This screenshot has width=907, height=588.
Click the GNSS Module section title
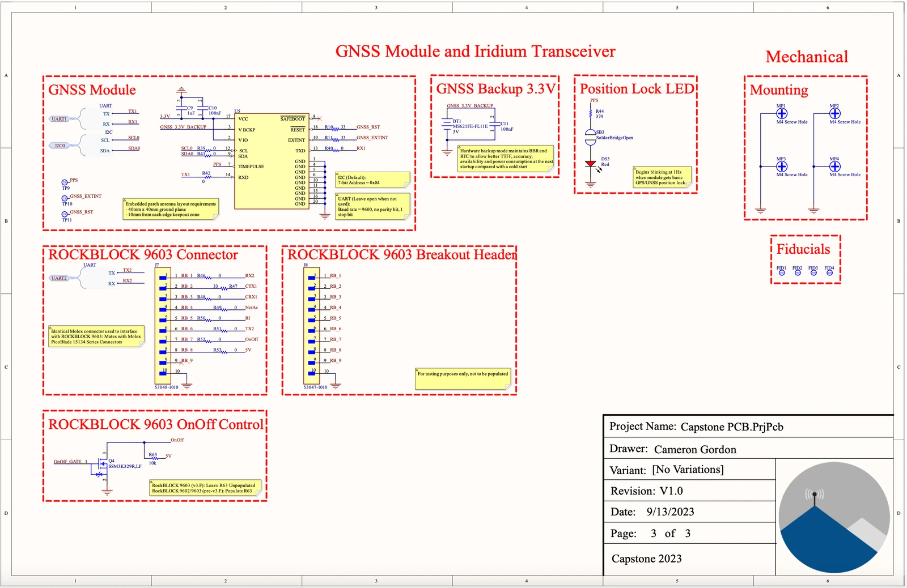click(x=92, y=90)
